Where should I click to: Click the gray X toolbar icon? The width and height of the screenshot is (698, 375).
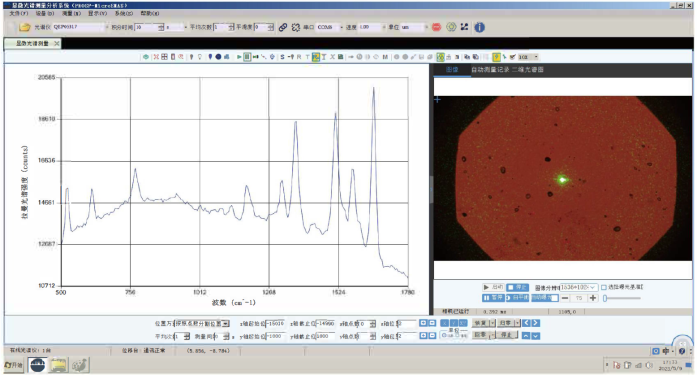[332, 57]
